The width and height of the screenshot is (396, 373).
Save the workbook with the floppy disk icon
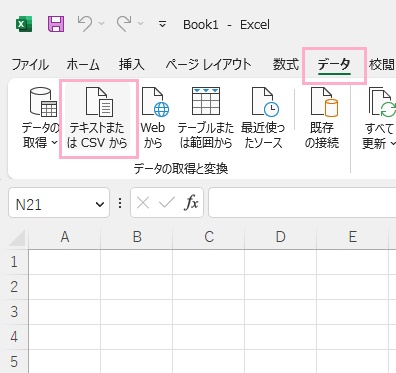click(x=56, y=24)
